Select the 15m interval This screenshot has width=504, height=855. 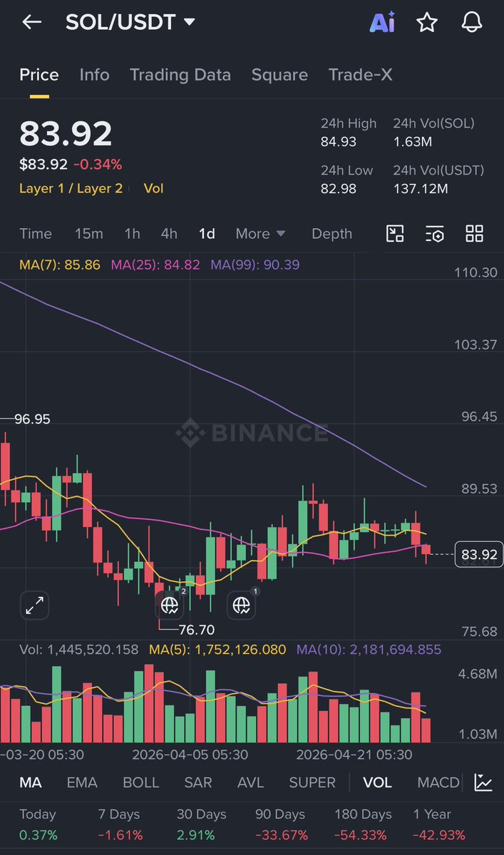(x=89, y=233)
